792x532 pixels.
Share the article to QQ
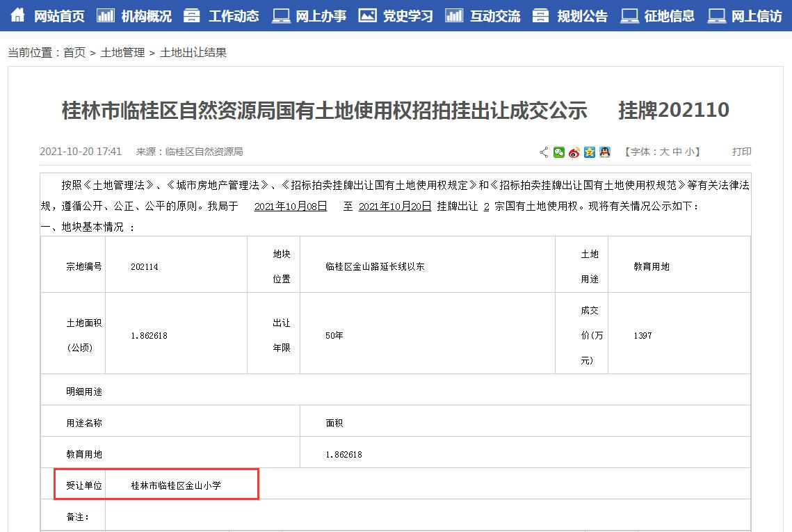[x=604, y=152]
